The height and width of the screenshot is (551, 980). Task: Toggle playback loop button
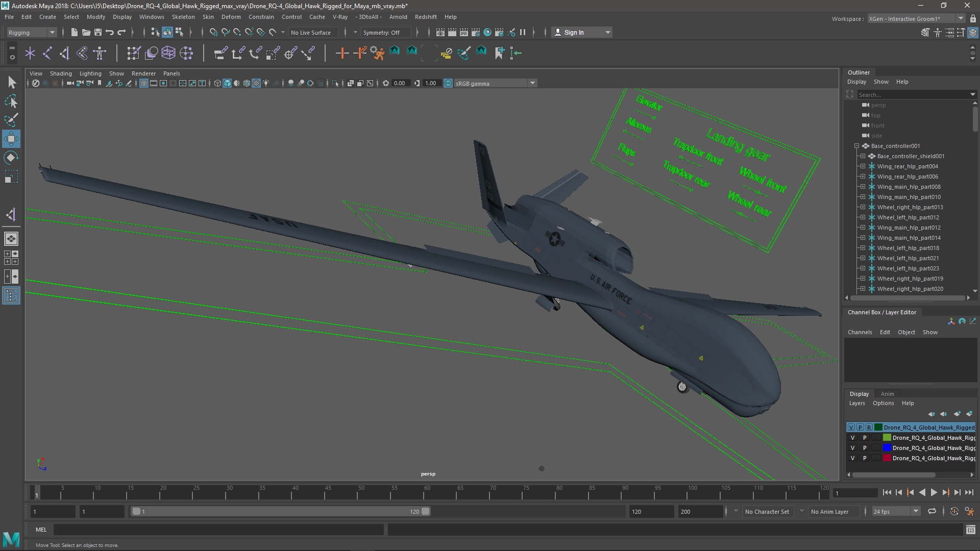[x=932, y=511]
